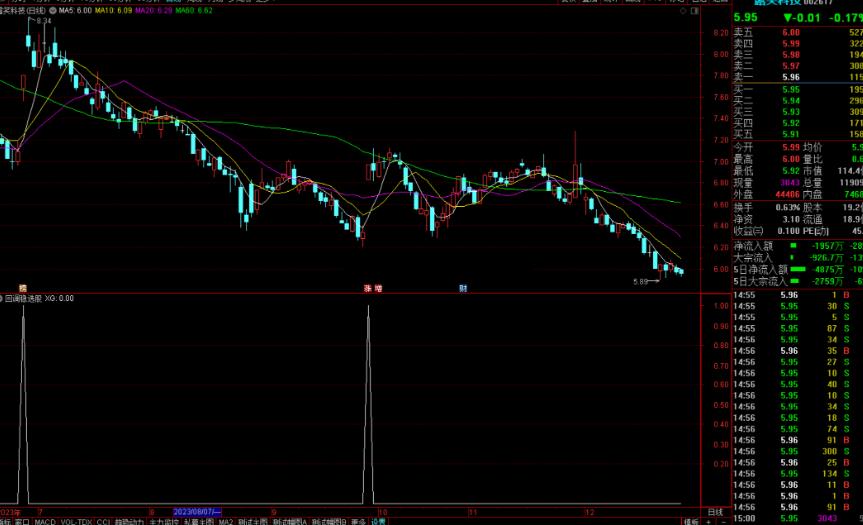Click the plus zoom-in button at bottom right
863x525 pixels.
point(708,521)
